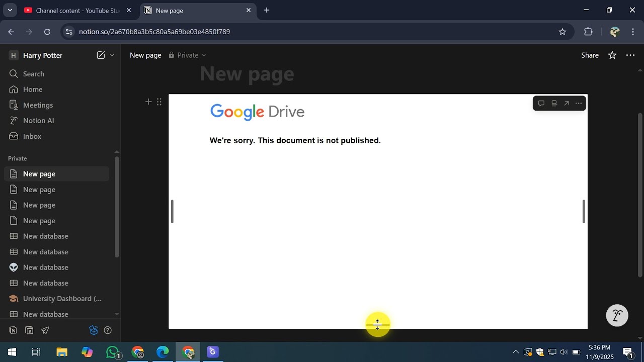Open Chrome profile avatar

tap(614, 32)
